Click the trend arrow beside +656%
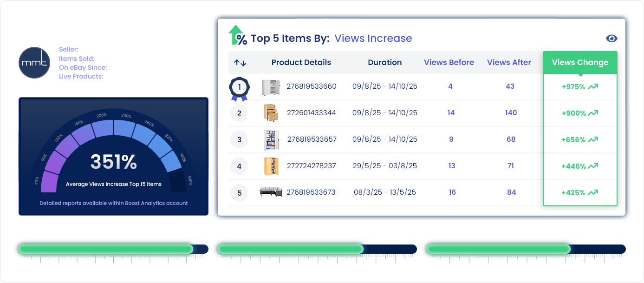Image resolution: width=644 pixels, height=283 pixels. pyautogui.click(x=593, y=139)
